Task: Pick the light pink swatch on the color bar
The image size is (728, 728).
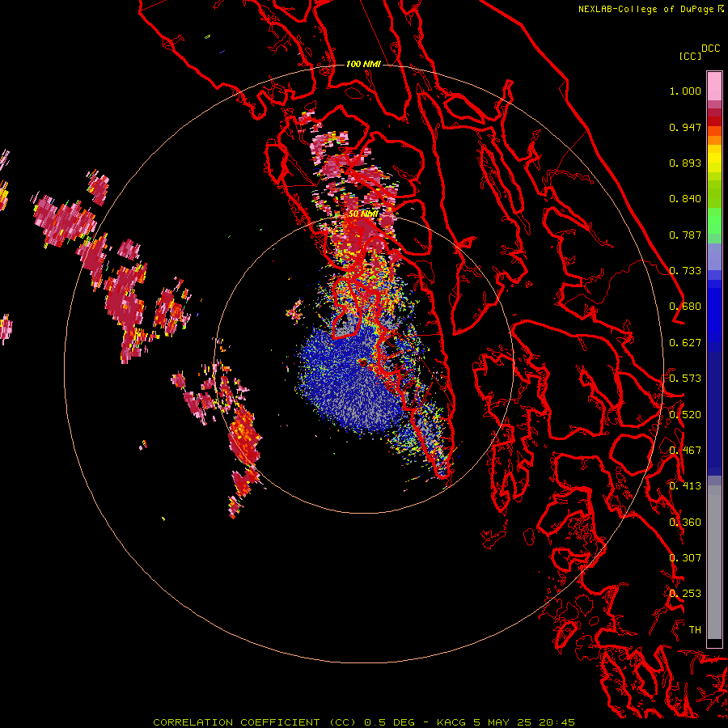Action: coord(714,86)
